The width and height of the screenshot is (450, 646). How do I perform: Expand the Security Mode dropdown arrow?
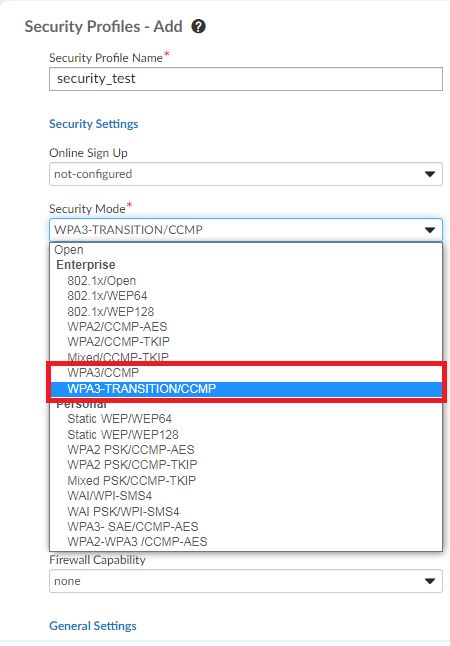pyautogui.click(x=430, y=230)
